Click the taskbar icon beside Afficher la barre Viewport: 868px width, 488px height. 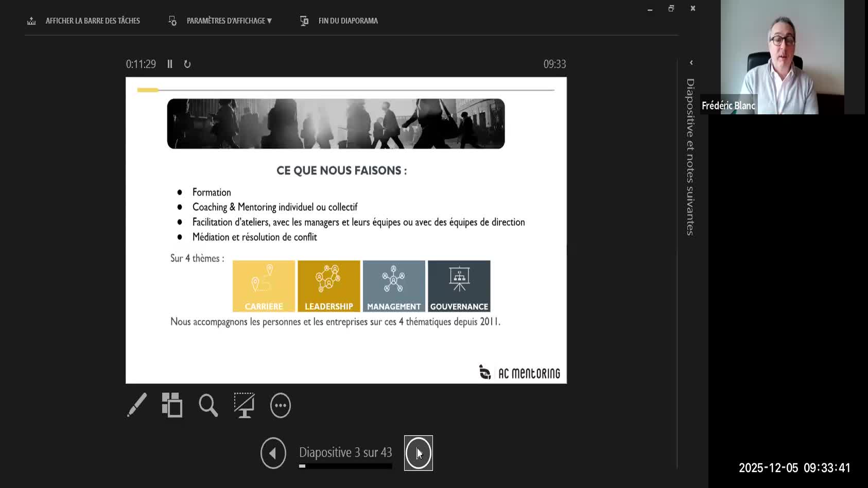(31, 21)
